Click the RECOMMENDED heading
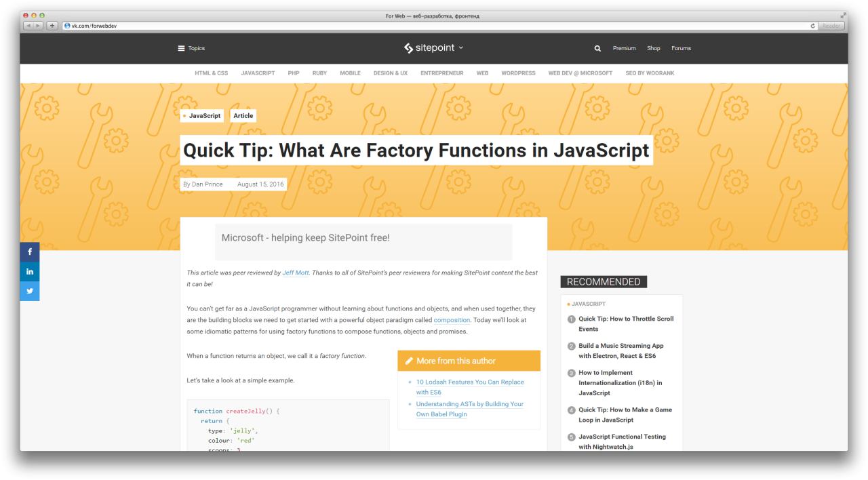The image size is (868, 480). 604,282
